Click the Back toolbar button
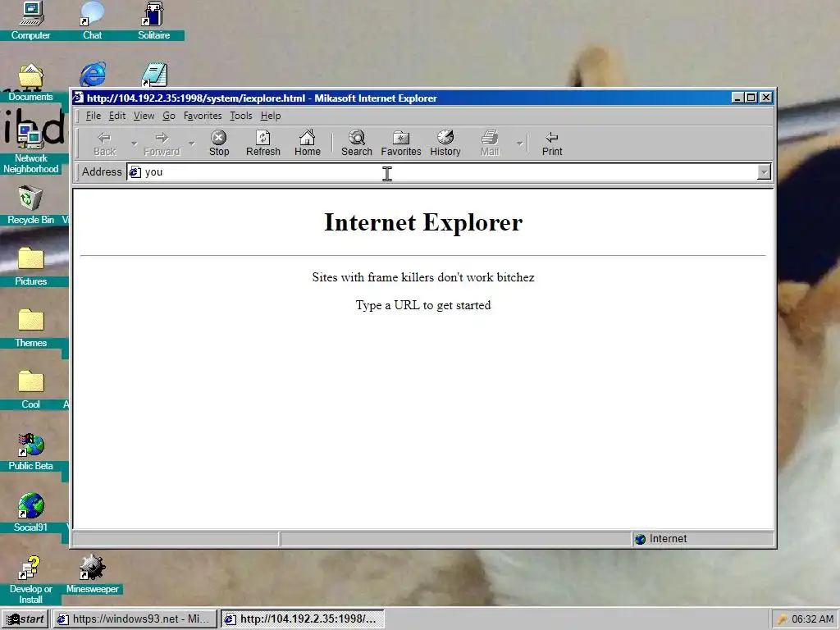The width and height of the screenshot is (840, 630). (104, 144)
